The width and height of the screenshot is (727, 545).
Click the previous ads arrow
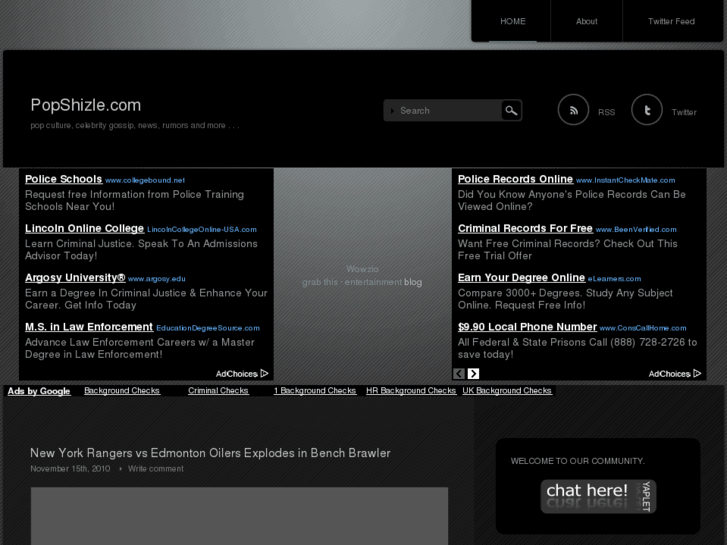[459, 373]
